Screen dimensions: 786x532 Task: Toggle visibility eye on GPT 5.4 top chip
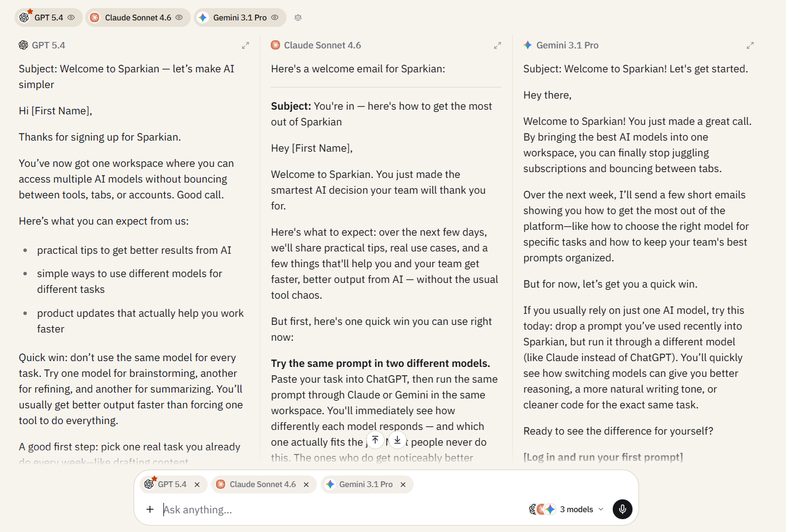pos(71,17)
